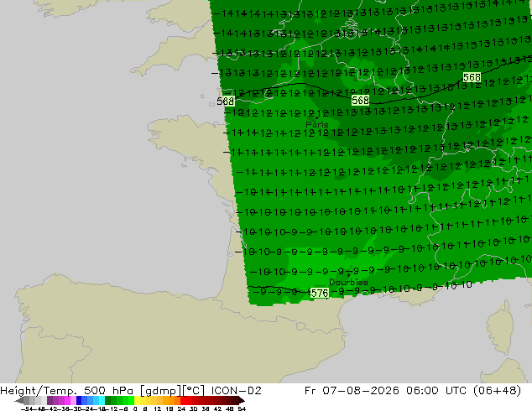This screenshot has width=532, height=411.
Task: Click the 06:00 UTC time text
Action: [x=436, y=391]
